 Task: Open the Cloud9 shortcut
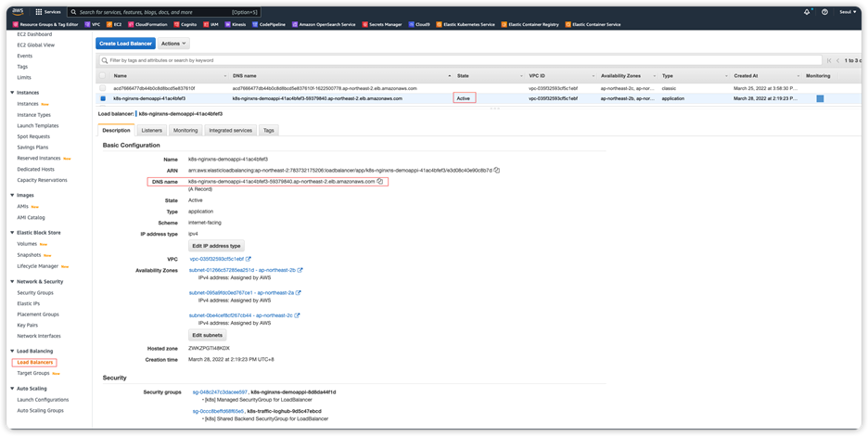pos(419,24)
